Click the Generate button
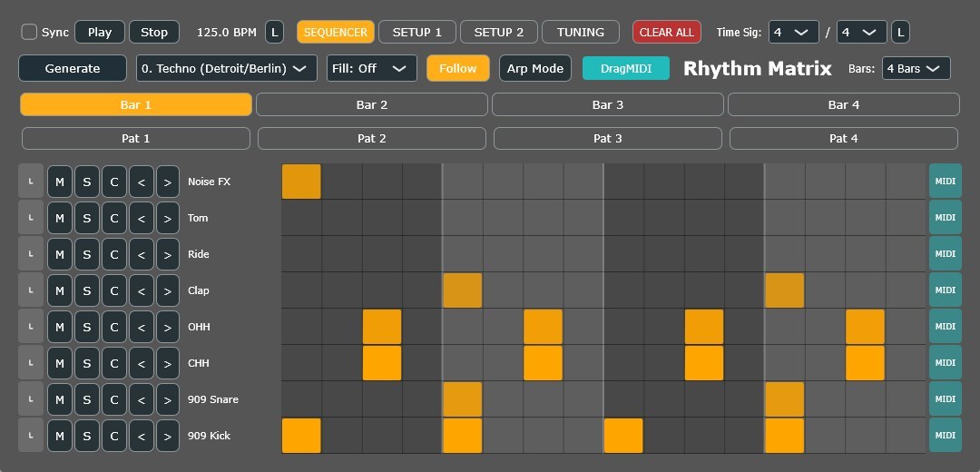This screenshot has width=980, height=472. coord(73,69)
